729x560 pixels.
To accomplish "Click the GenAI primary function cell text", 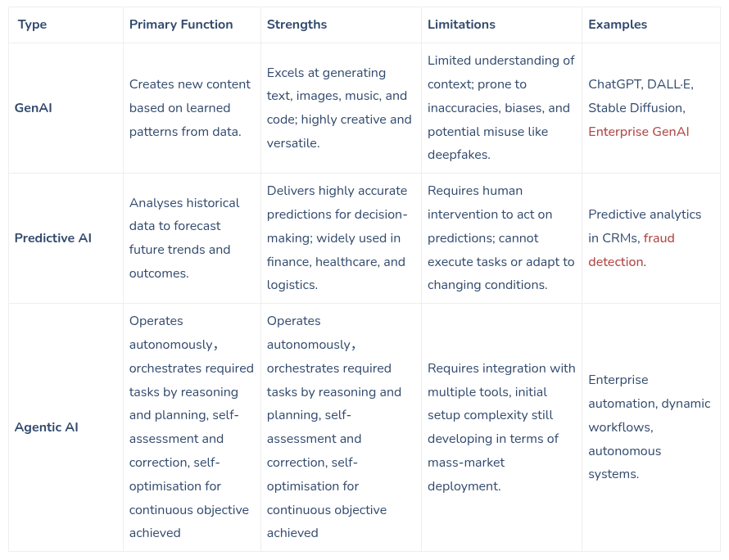I will pyautogui.click(x=190, y=108).
